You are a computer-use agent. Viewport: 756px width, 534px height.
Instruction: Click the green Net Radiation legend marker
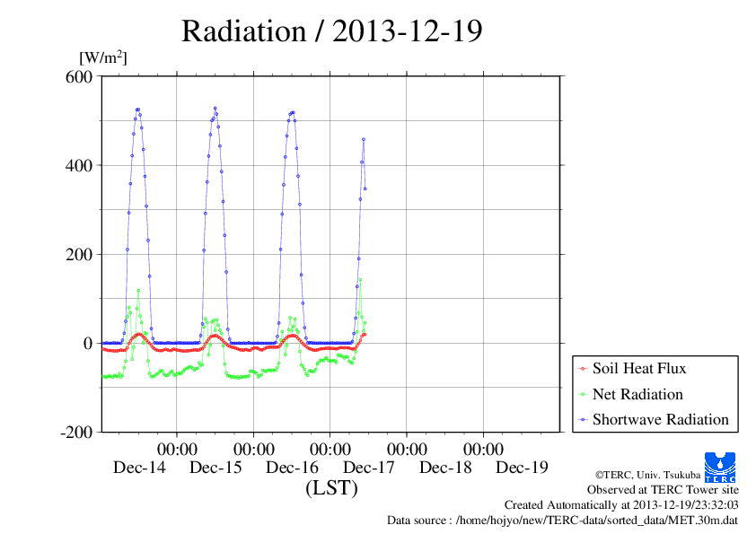point(583,394)
